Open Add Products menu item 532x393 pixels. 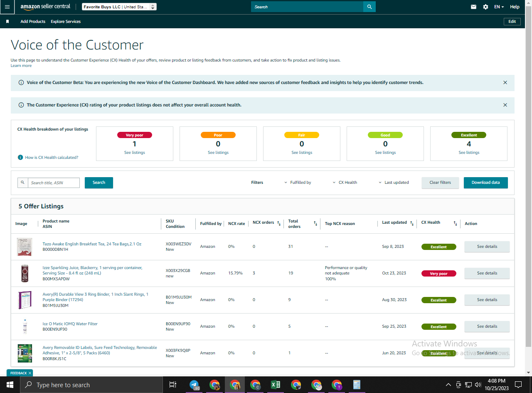coord(33,22)
